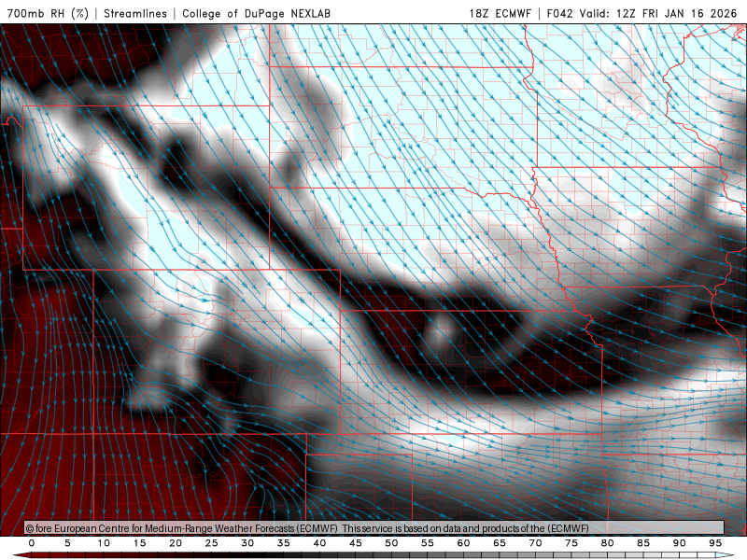This screenshot has width=747, height=560.
Task: Click the 0 value on color scale
Action: (x=32, y=543)
